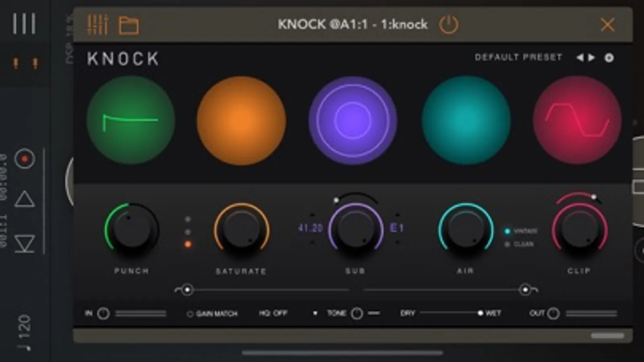This screenshot has height=362, width=644.
Task: Open the preset folder icon
Action: pos(128,26)
